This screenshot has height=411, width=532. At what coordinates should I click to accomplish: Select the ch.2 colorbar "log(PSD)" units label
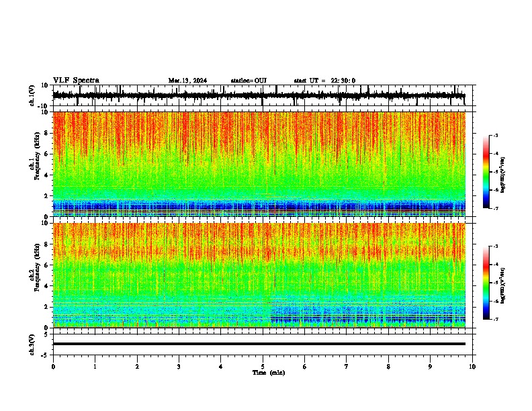pyautogui.click(x=503, y=285)
